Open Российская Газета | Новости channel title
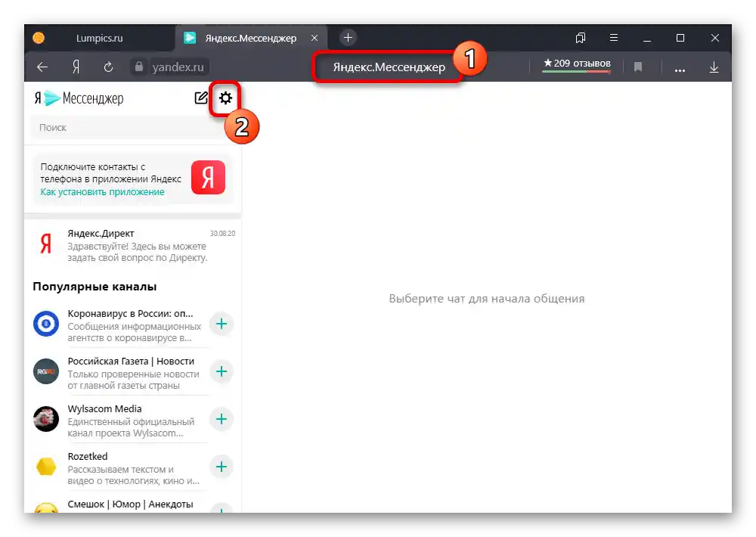 131,362
